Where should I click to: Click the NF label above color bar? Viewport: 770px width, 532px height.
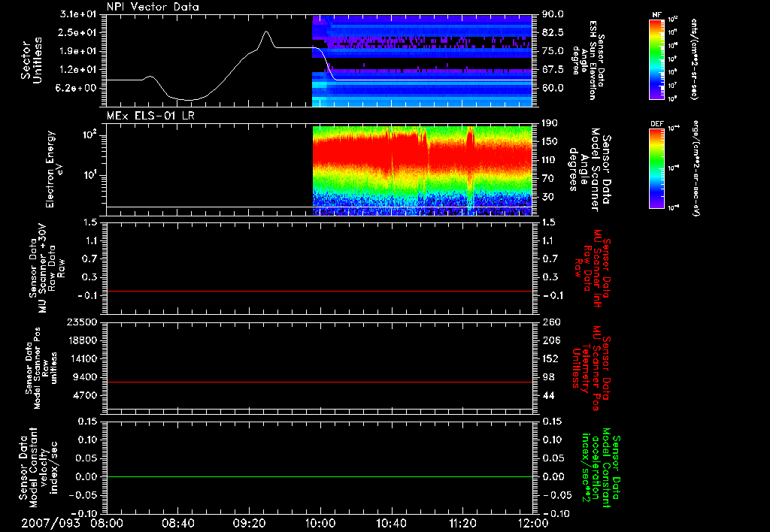pos(656,15)
